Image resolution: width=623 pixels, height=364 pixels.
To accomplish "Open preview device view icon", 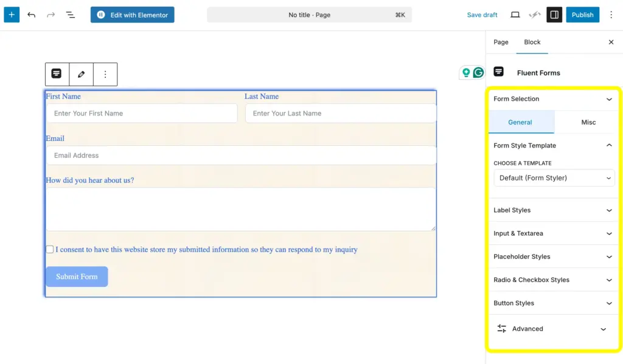I will click(x=515, y=15).
